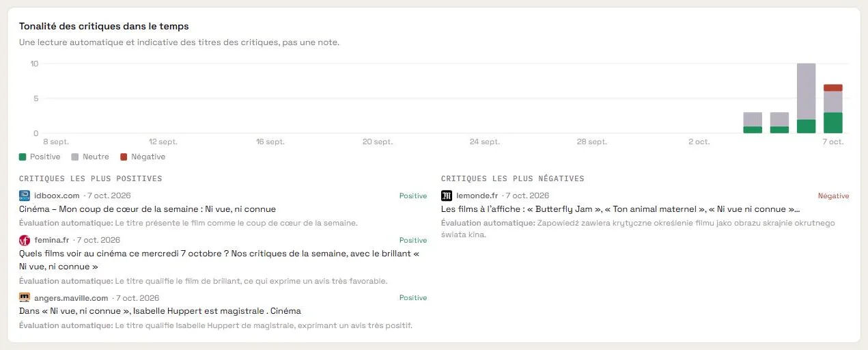Open the lemonde.fr source link
The image size is (868, 350).
point(477,196)
